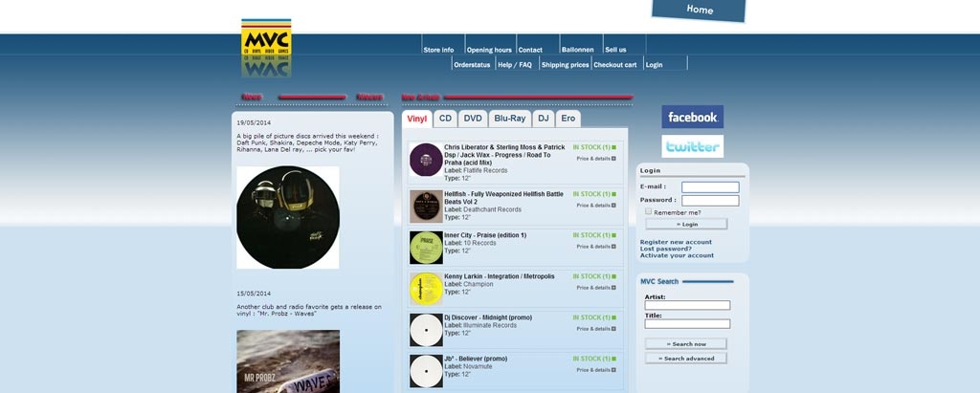Open the Chris Liberator & Sterling Moss title
Screen dimensions: 980x393
504,155
